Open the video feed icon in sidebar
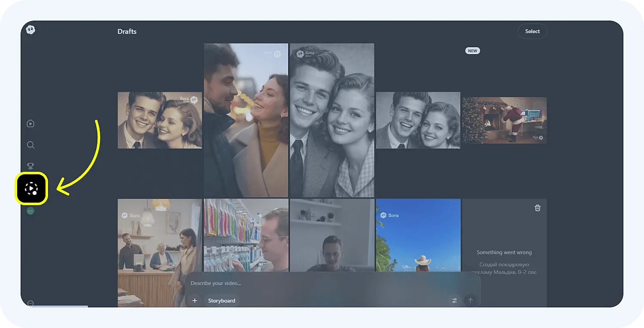 30,124
